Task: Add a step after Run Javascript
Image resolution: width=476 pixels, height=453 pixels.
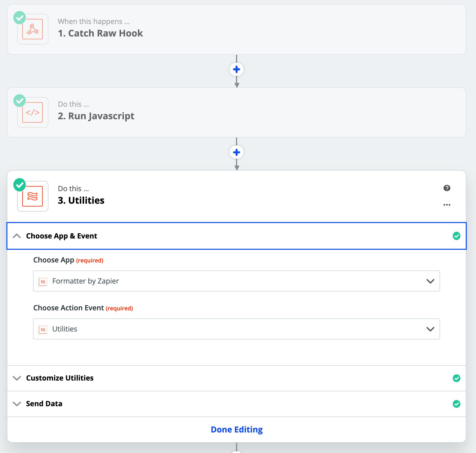Action: 237,152
